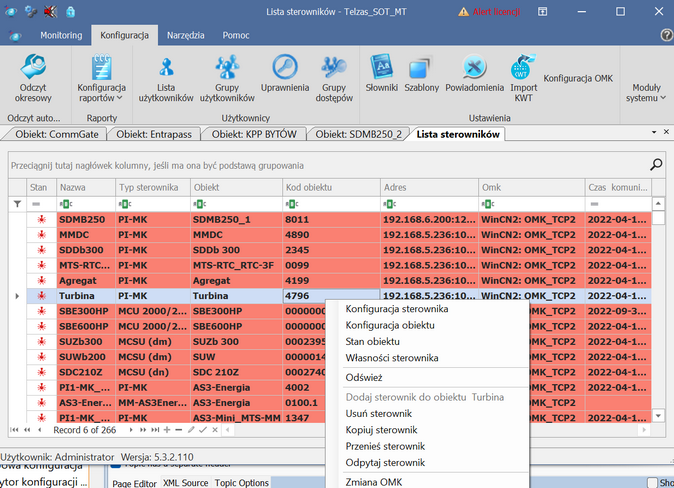
Task: Click the filter row funnel icon
Action: coord(17,204)
